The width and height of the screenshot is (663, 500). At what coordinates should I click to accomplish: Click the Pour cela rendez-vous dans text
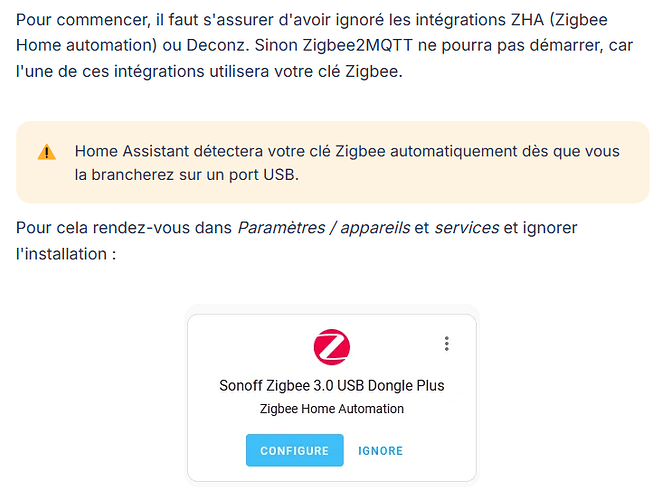[x=124, y=228]
